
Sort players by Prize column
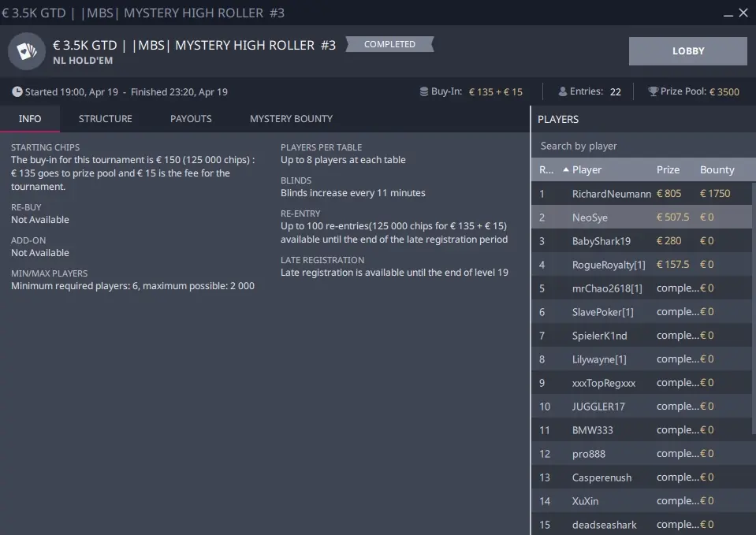click(668, 170)
